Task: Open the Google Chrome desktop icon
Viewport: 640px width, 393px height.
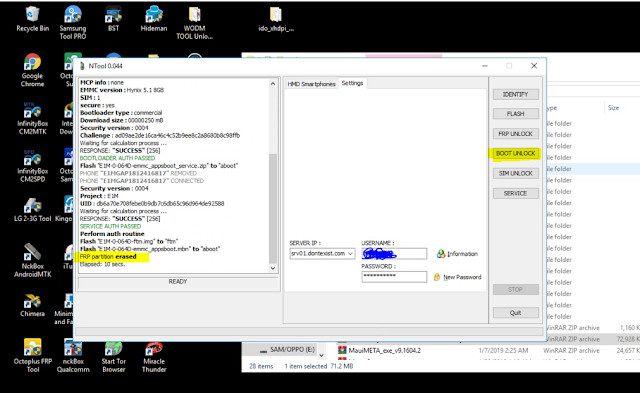Action: click(x=32, y=70)
